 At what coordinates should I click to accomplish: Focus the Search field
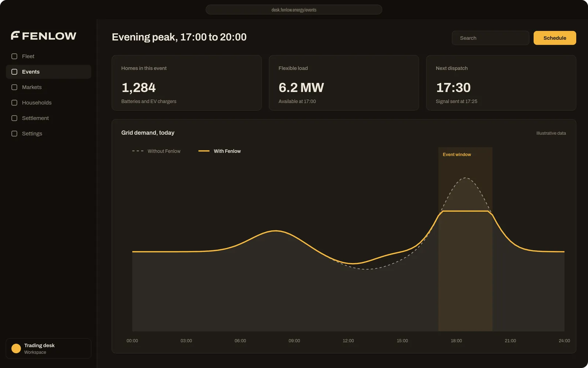pyautogui.click(x=491, y=38)
